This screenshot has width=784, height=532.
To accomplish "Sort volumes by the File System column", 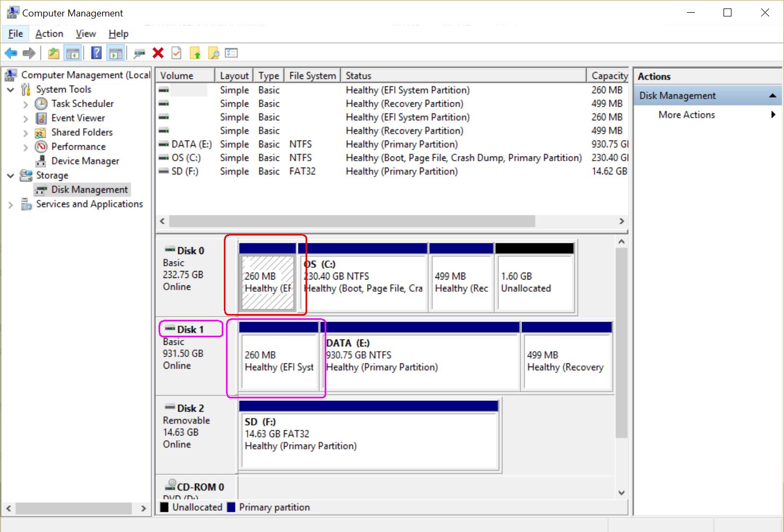I will 312,76.
